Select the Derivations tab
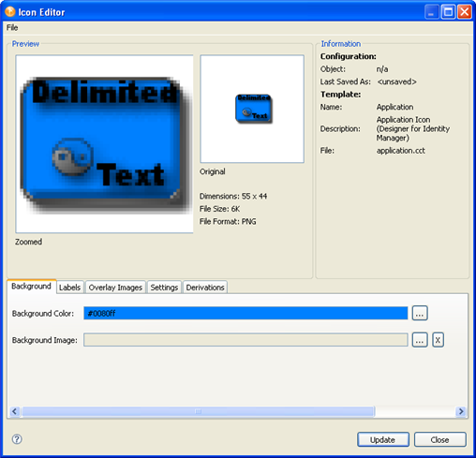 pos(205,288)
